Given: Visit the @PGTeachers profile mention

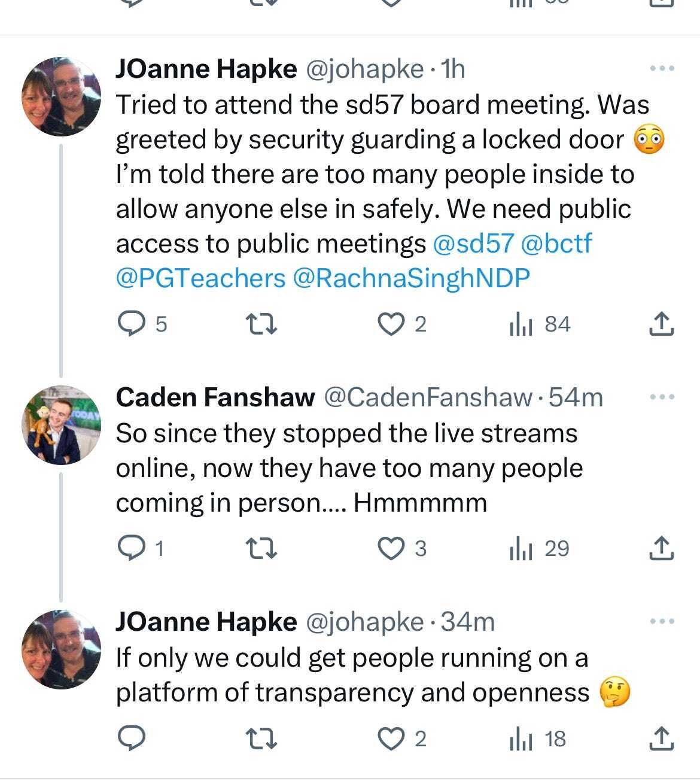Looking at the screenshot, I should [200, 278].
